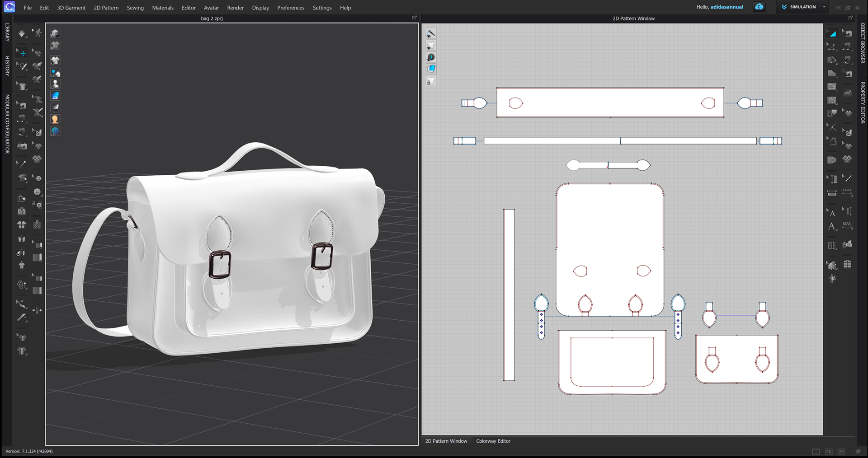The height and width of the screenshot is (458, 868).
Task: Click the CLO cloud icon near the username
Action: coord(759,7)
